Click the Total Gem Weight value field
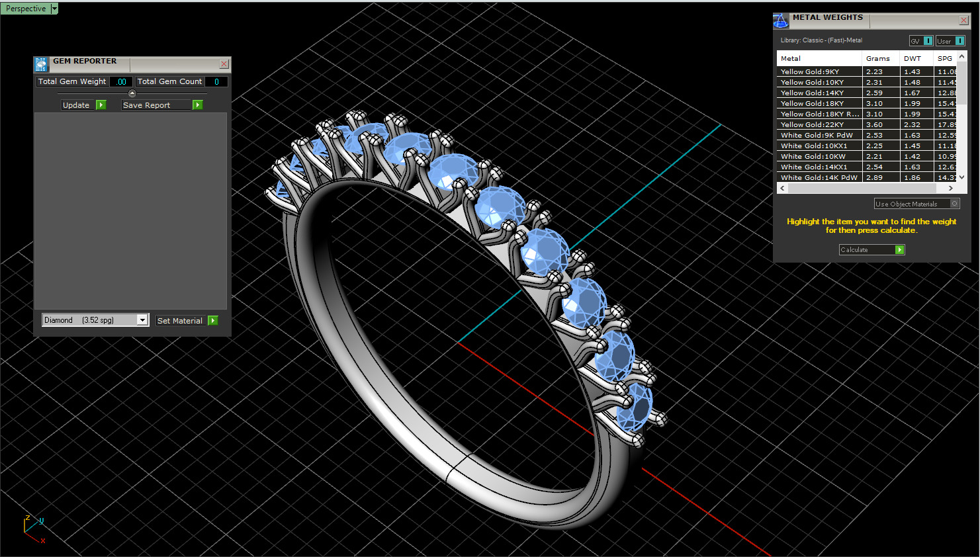The width and height of the screenshot is (980, 557). [x=121, y=82]
